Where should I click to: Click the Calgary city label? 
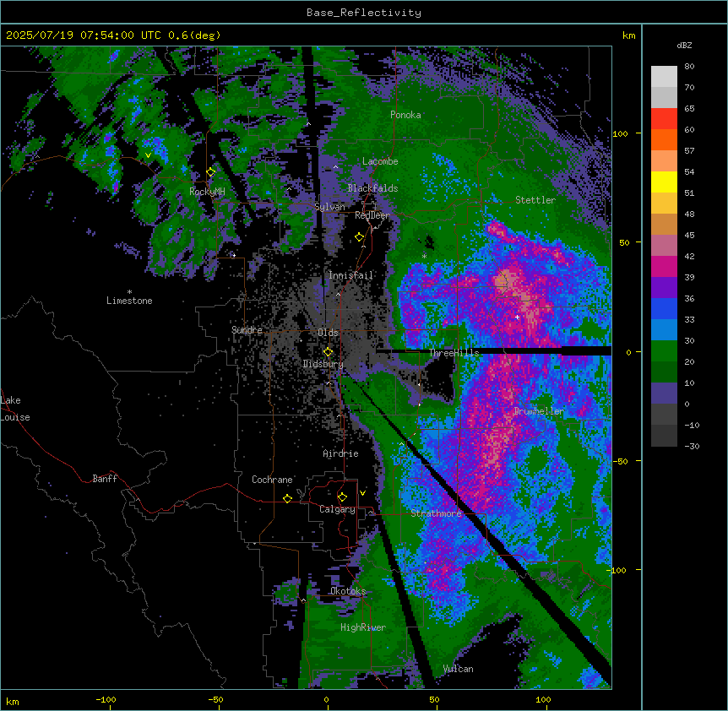(x=337, y=509)
